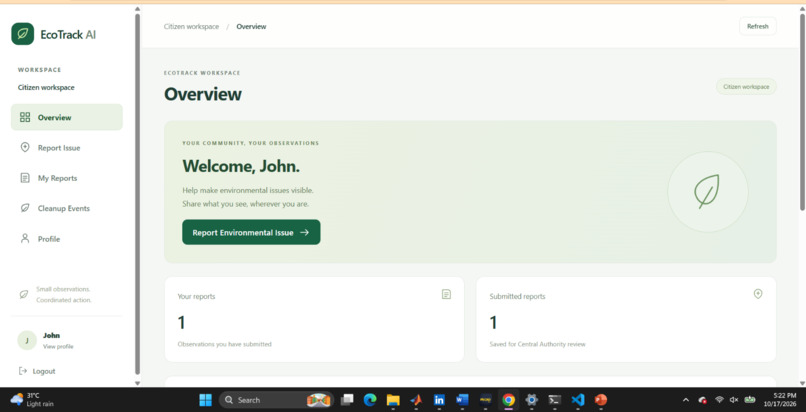Click the Citizen workspace badge pill
The height and width of the screenshot is (412, 806).
point(746,87)
